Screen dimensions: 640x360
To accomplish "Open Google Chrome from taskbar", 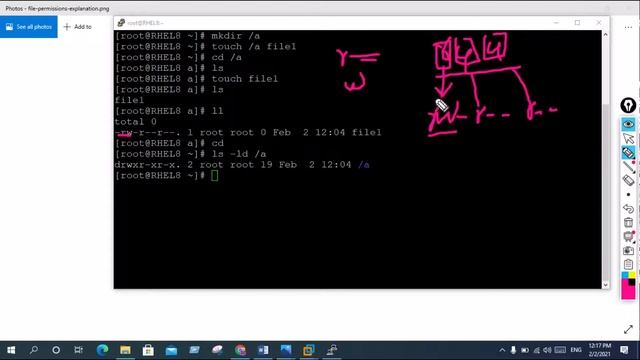I will [240, 350].
